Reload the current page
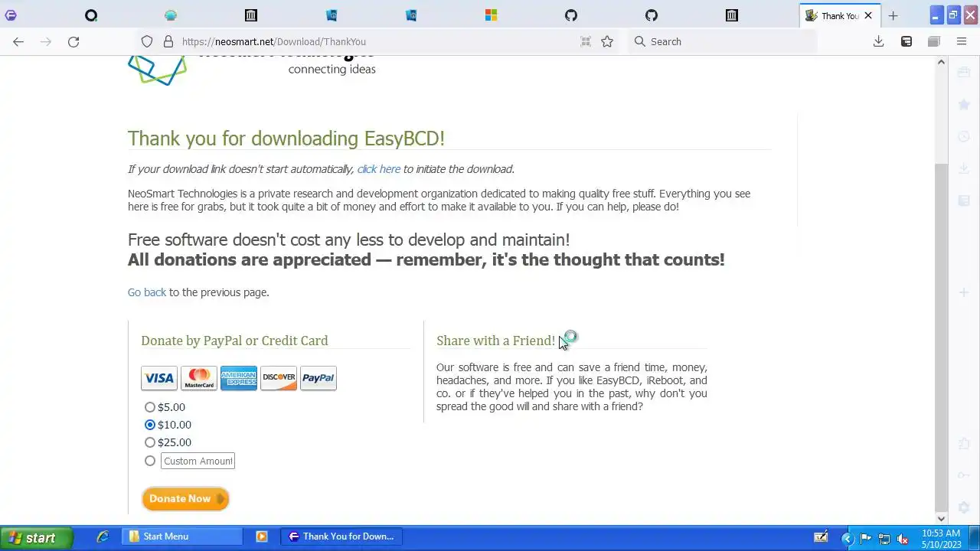The width and height of the screenshot is (980, 551). click(73, 41)
